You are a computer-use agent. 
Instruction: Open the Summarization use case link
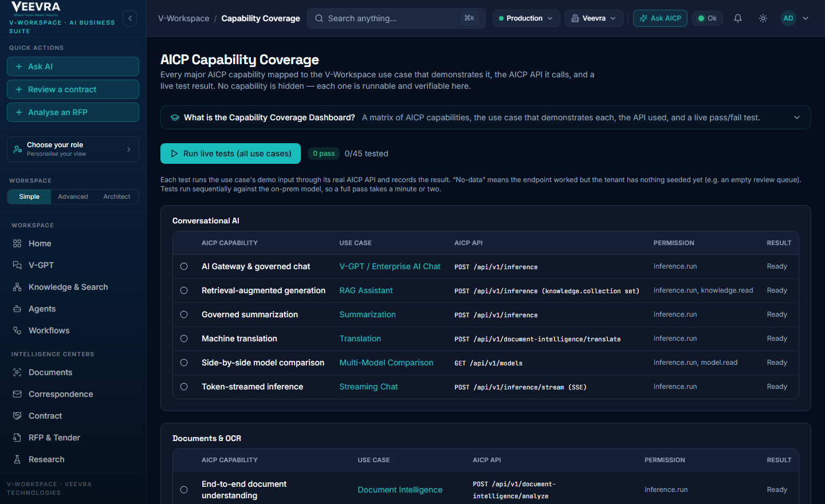[367, 314]
